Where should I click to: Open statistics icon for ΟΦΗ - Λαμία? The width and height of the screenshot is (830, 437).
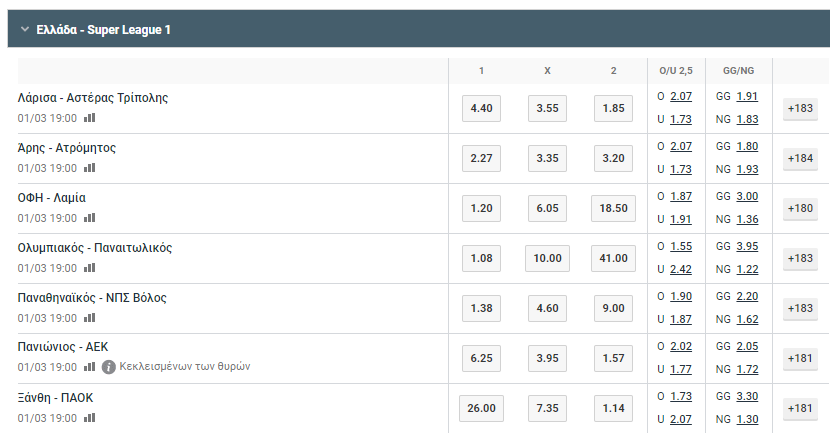(x=89, y=217)
